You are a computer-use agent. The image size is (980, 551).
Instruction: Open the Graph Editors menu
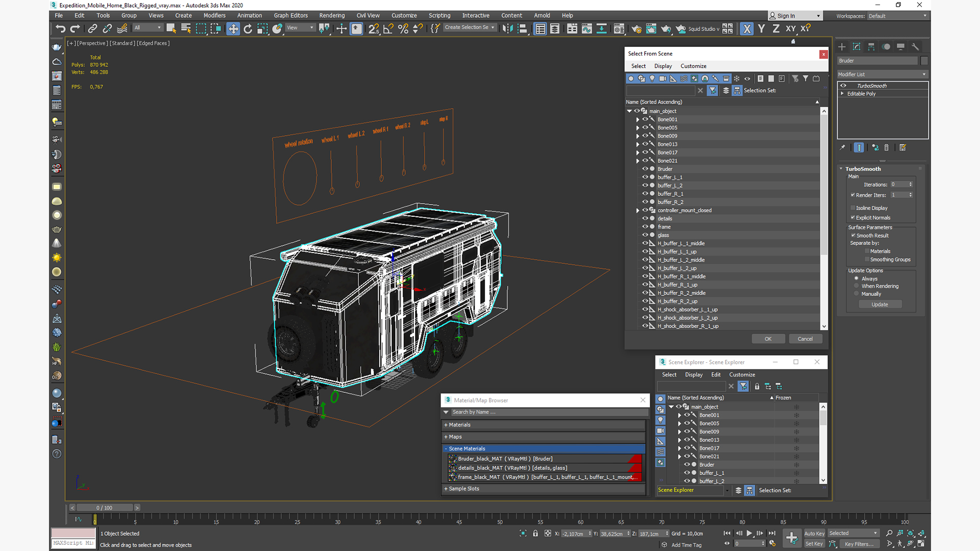click(290, 15)
